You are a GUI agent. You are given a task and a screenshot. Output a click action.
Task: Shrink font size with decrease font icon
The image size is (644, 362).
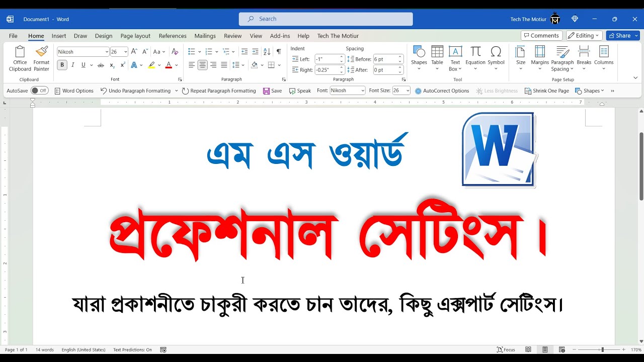pyautogui.click(x=145, y=52)
